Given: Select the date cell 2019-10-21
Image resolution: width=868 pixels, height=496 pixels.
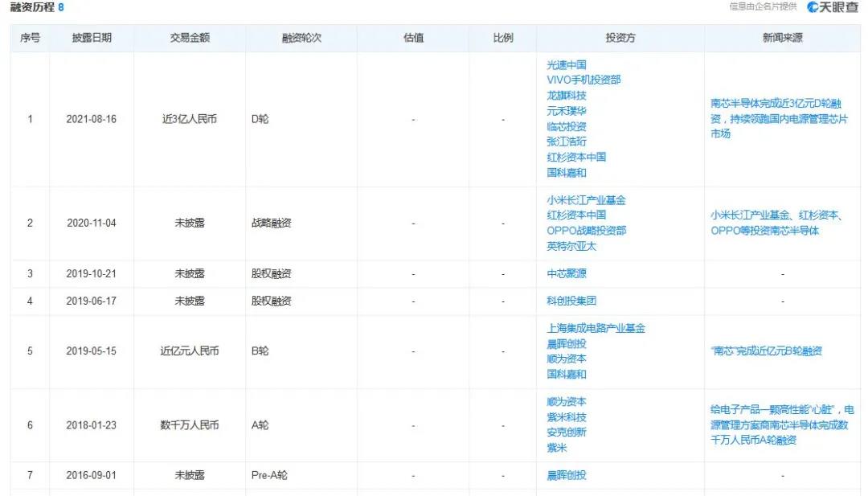Looking at the screenshot, I should coord(92,273).
